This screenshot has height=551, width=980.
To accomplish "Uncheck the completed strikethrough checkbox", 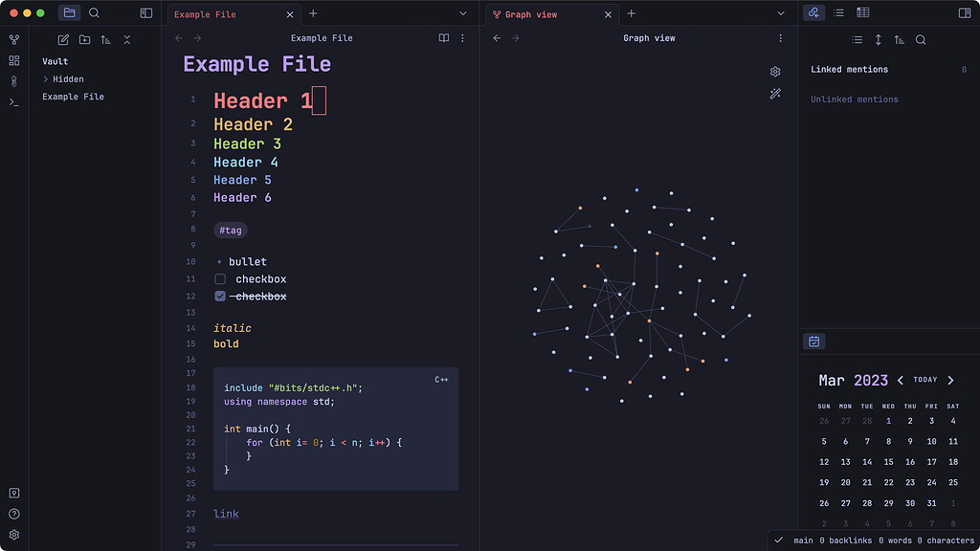I will coord(220,297).
